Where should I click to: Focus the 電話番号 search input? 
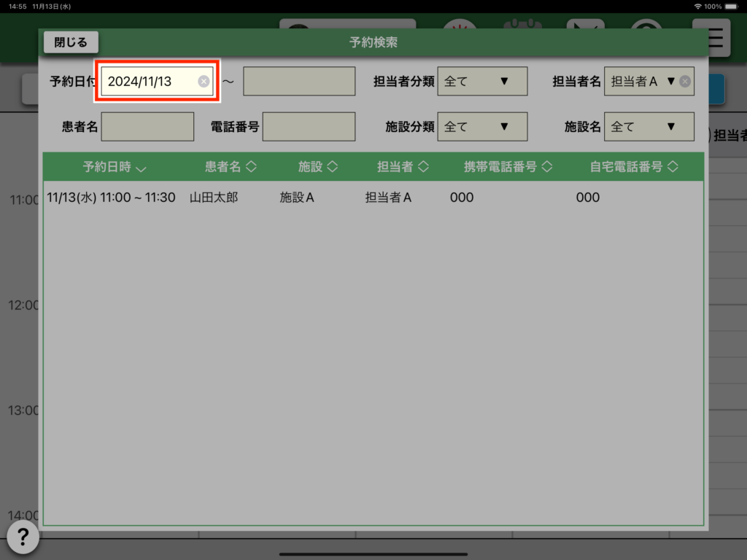309,127
